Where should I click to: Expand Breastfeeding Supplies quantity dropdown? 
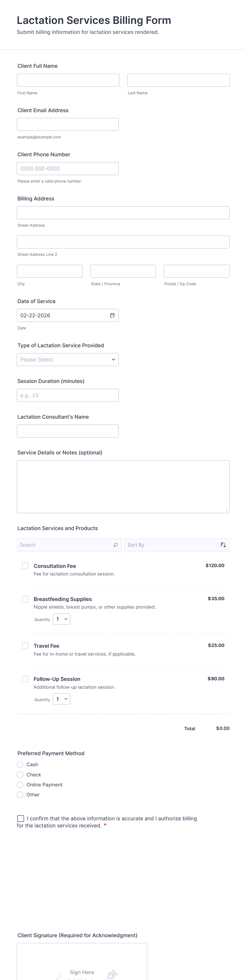(x=62, y=619)
